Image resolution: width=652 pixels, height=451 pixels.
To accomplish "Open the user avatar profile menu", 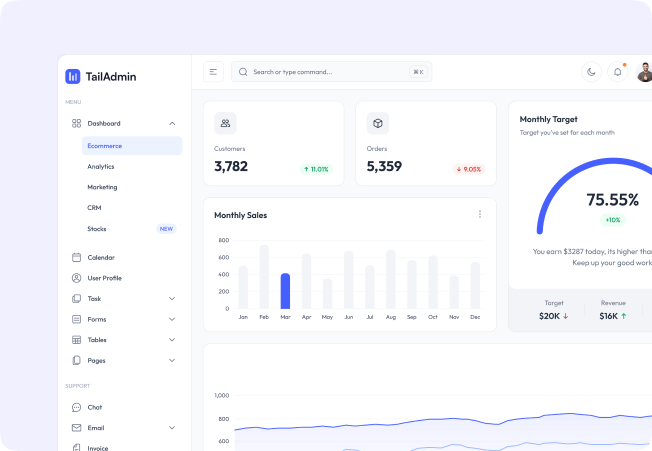I will click(644, 72).
